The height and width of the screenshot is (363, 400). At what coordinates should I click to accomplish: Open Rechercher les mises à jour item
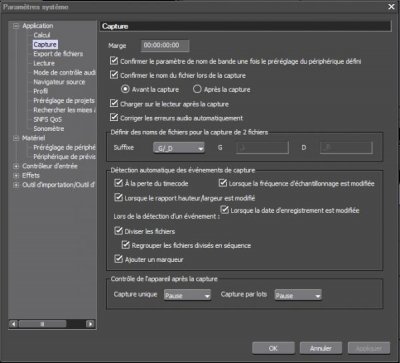coord(64,110)
